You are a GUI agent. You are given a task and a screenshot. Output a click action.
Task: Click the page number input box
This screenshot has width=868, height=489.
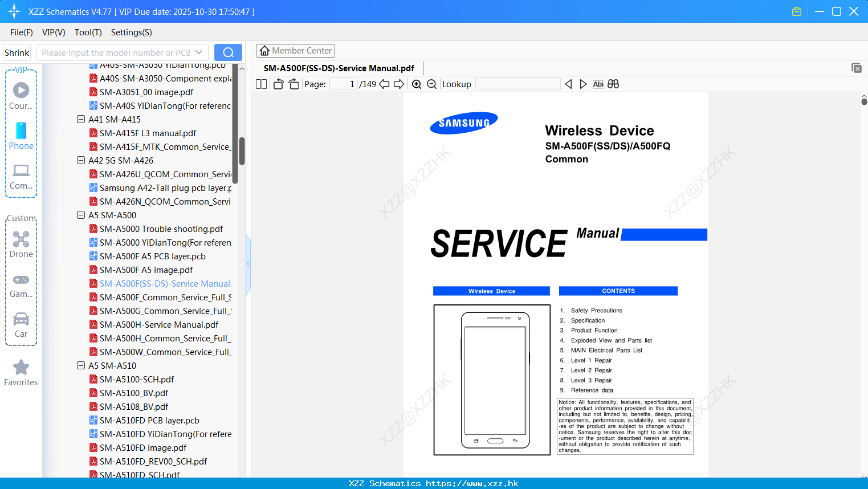(x=344, y=84)
